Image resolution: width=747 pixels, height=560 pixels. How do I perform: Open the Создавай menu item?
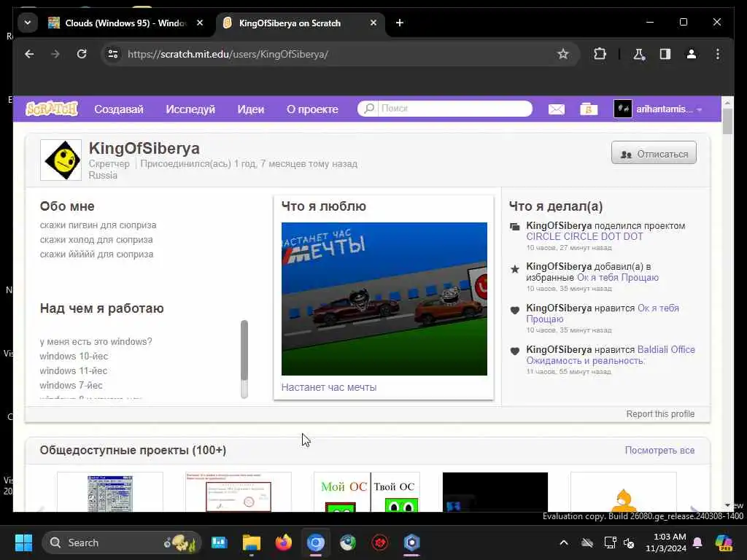pos(119,109)
